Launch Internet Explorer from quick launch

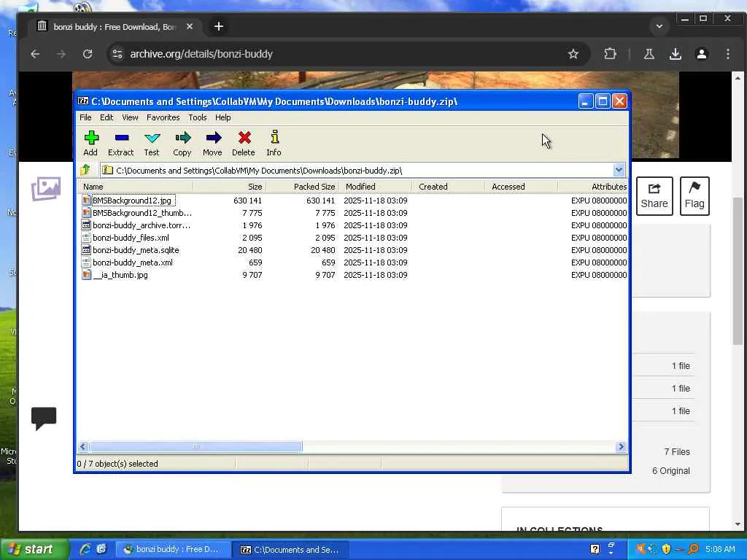85,549
